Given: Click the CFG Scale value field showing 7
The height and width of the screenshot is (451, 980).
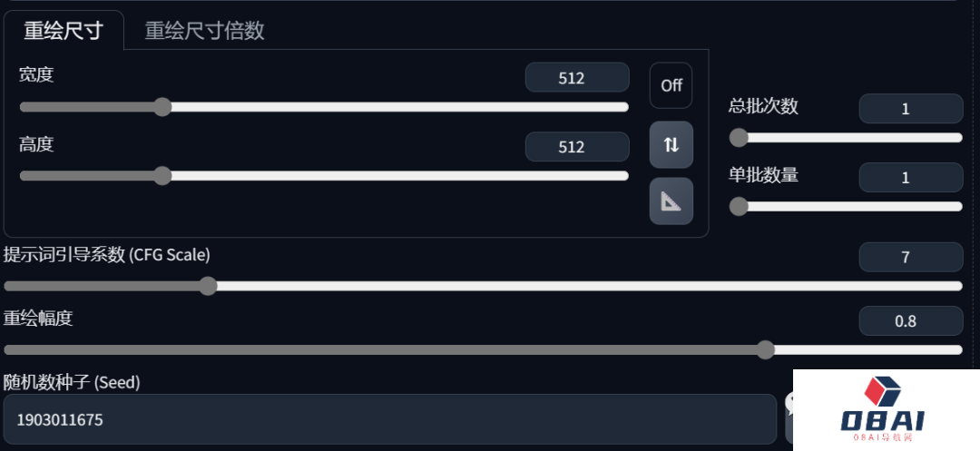Looking at the screenshot, I should pyautogui.click(x=911, y=258).
